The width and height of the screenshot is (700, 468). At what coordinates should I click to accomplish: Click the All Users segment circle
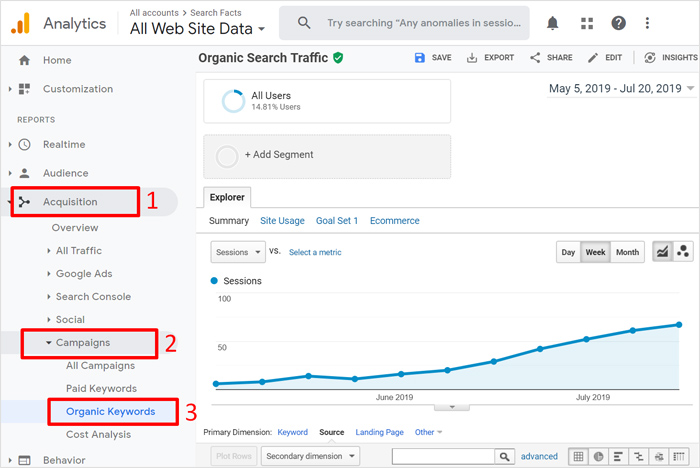(230, 101)
